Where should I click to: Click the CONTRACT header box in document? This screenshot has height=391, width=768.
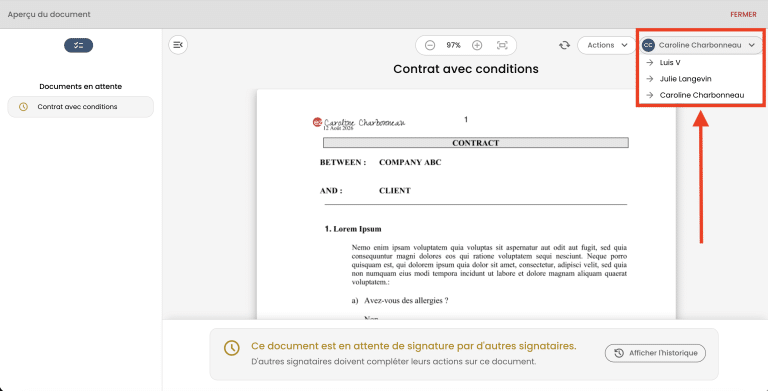tap(476, 143)
